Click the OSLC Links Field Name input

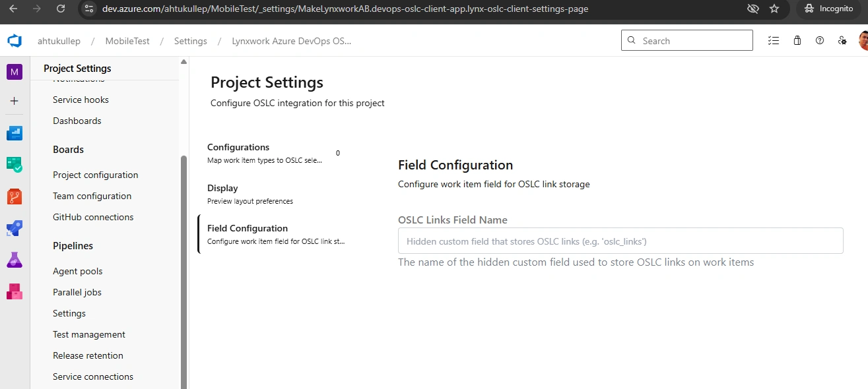coord(620,241)
